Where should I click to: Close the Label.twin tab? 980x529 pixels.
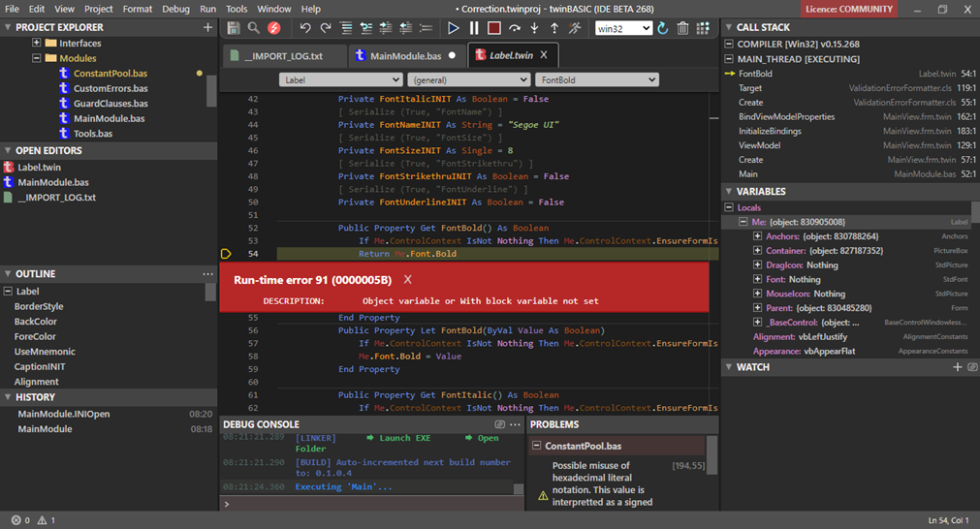544,55
